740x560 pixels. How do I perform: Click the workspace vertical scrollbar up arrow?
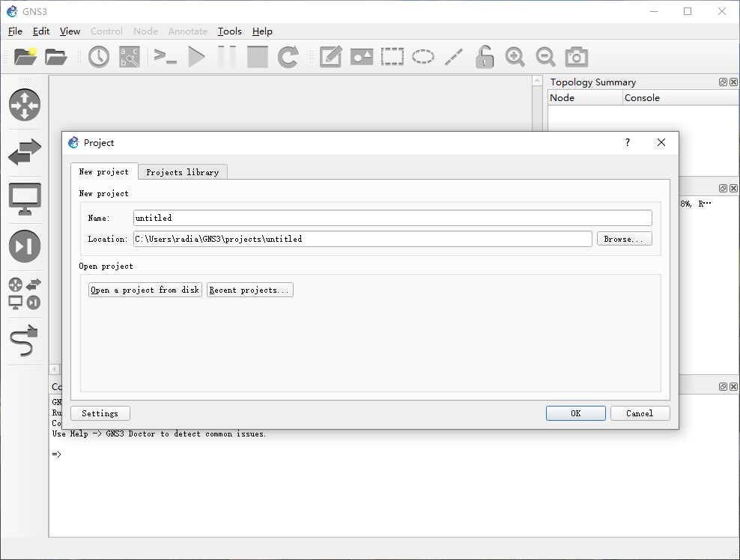pyautogui.click(x=537, y=81)
